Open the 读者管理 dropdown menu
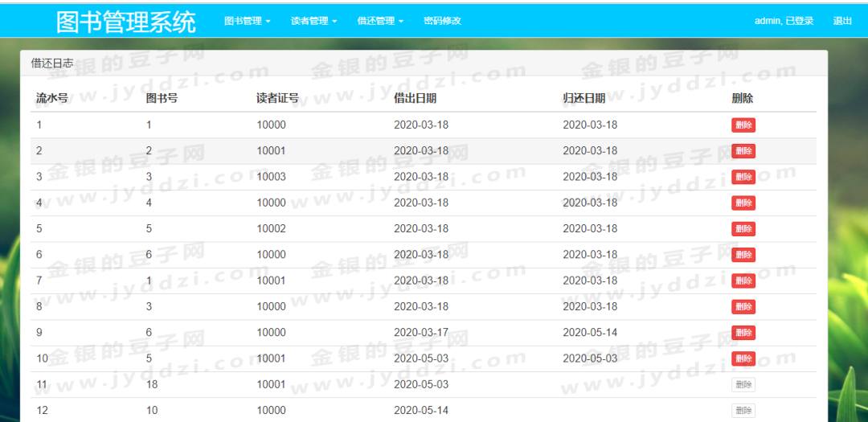Screen dimensions: 868x422 (314, 21)
